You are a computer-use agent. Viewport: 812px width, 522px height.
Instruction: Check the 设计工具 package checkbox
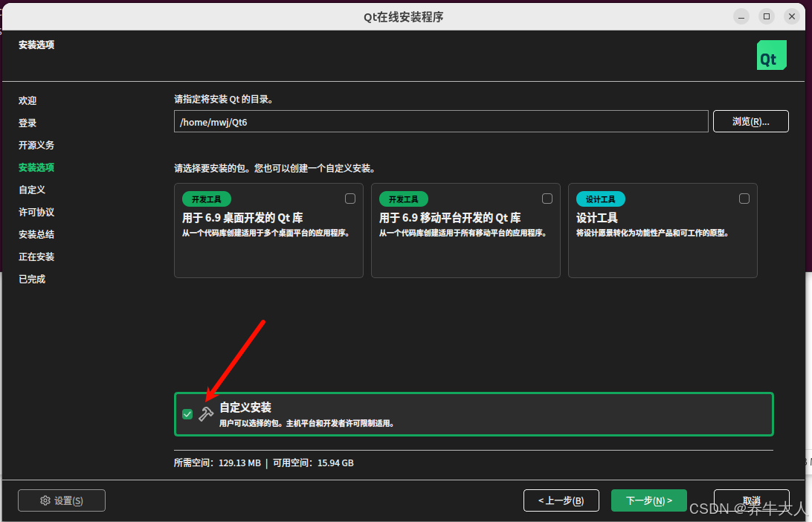pyautogui.click(x=744, y=199)
